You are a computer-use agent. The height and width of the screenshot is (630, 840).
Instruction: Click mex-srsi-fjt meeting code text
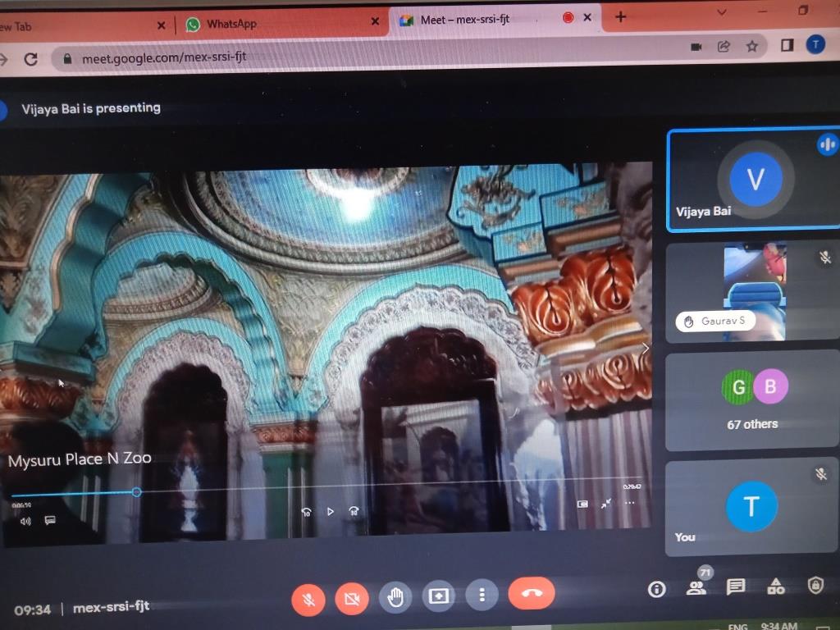(111, 607)
